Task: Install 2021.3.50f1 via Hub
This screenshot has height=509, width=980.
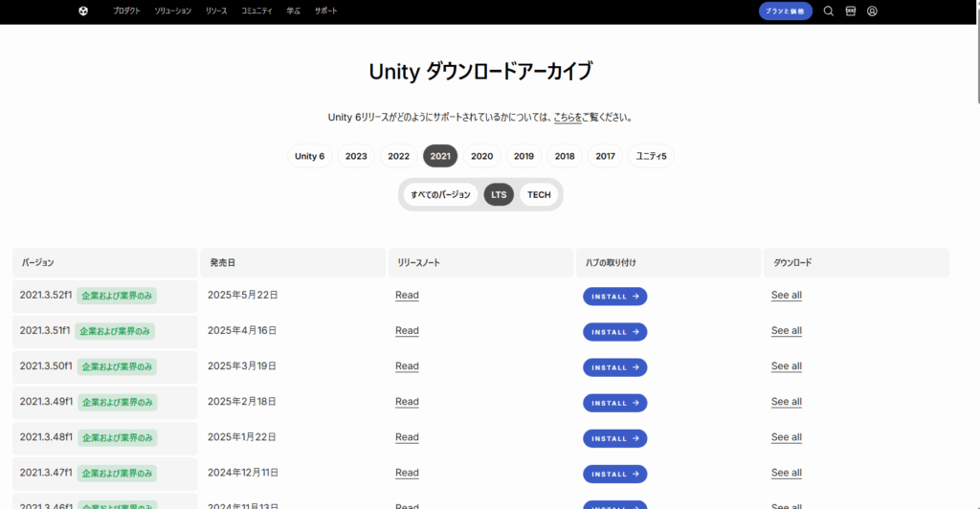Action: point(615,367)
